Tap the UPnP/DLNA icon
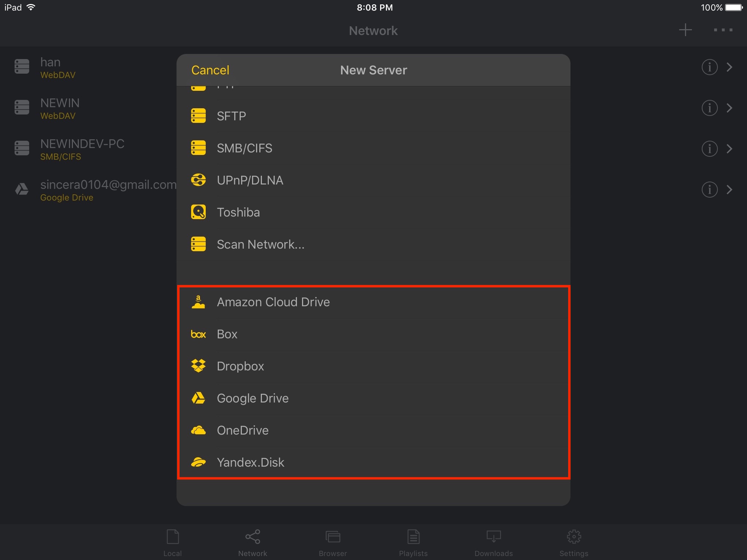 [198, 180]
